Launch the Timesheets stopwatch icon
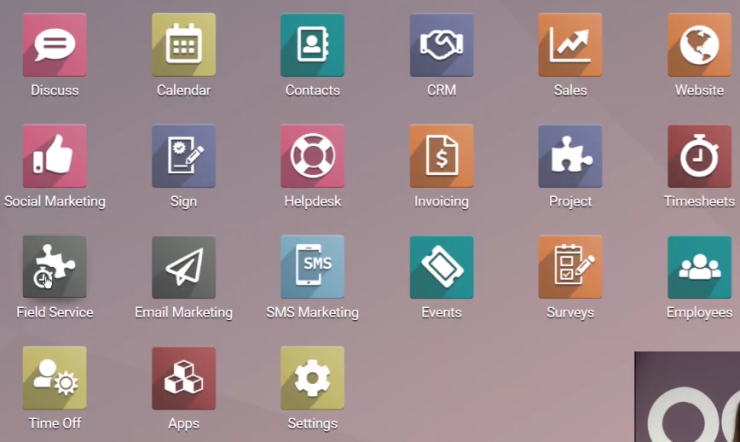The image size is (740, 442). click(x=699, y=156)
